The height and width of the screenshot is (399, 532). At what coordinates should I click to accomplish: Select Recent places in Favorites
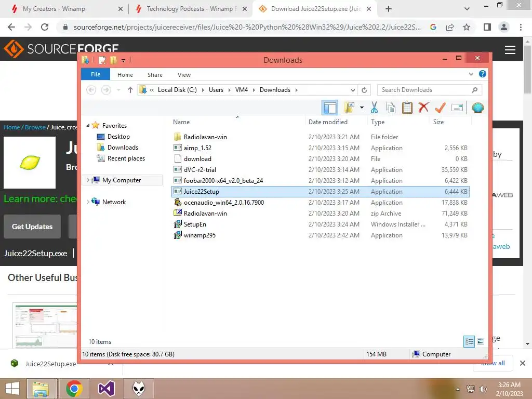point(126,158)
